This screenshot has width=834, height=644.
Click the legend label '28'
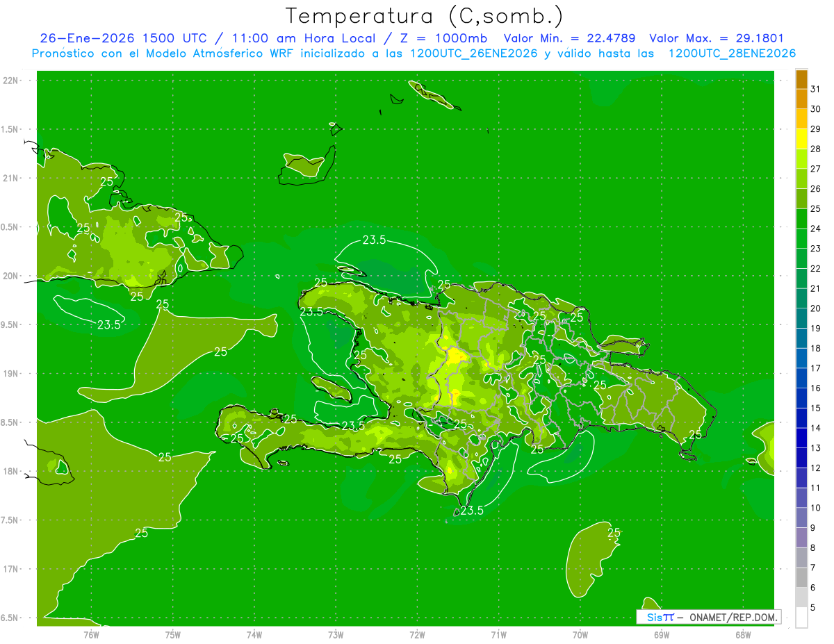tap(815, 149)
